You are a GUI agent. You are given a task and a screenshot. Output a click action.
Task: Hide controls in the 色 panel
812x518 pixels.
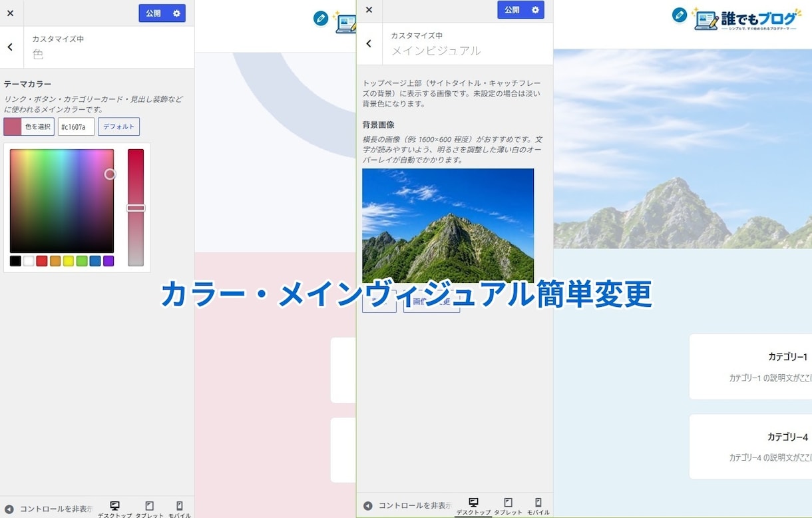click(x=48, y=509)
